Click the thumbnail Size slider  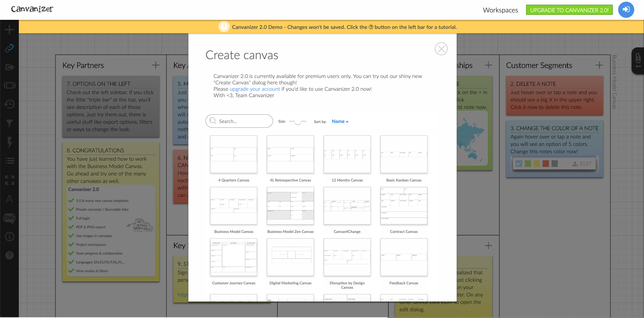tap(298, 121)
